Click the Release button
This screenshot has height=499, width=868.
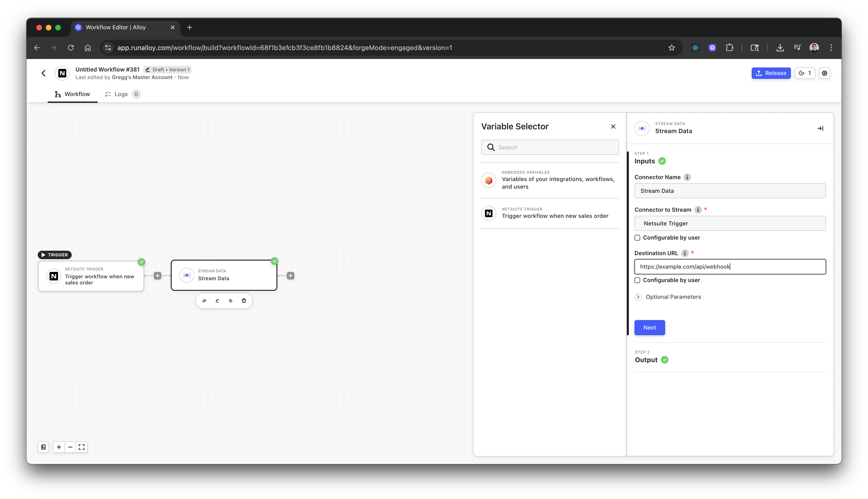(771, 73)
